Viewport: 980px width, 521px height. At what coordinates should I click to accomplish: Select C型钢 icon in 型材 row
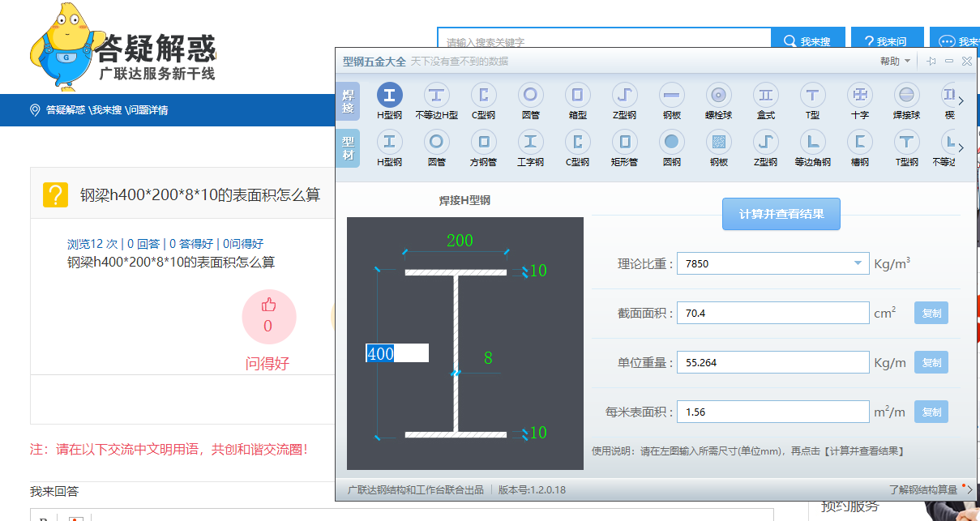pos(578,142)
